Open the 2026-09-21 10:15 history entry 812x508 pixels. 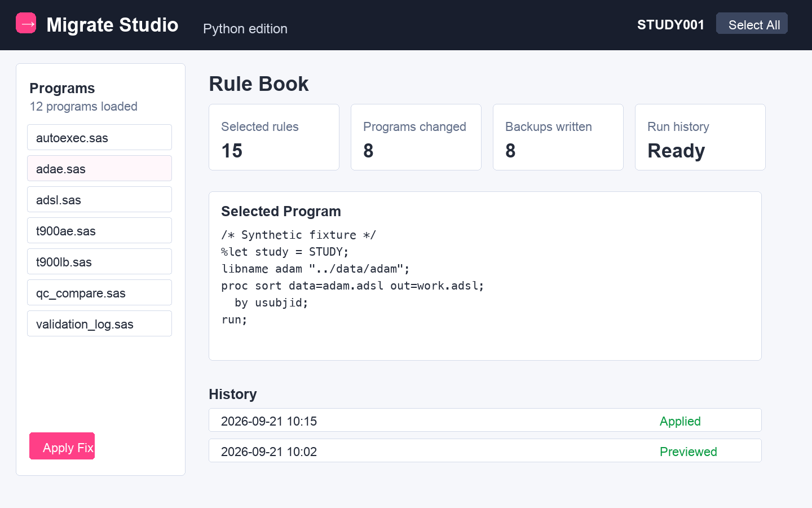coord(485,421)
